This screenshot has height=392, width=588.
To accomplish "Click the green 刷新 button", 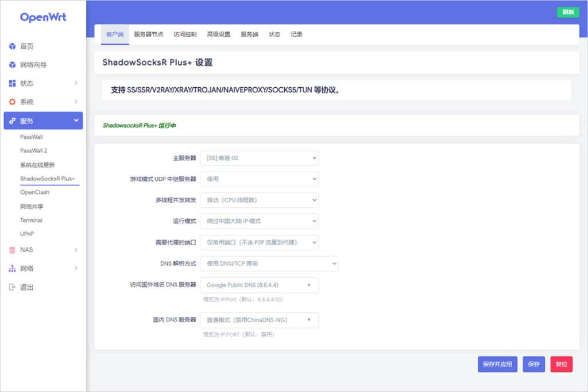I will click(x=568, y=12).
